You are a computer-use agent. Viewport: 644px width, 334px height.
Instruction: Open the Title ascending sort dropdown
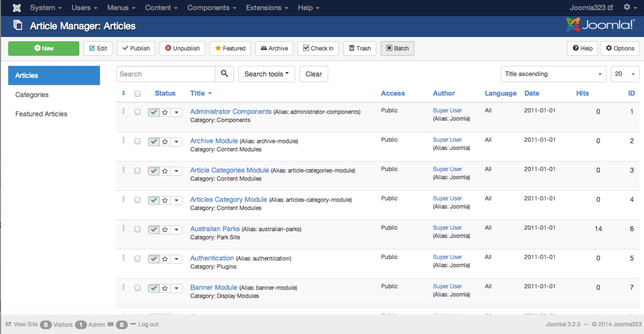(x=553, y=74)
